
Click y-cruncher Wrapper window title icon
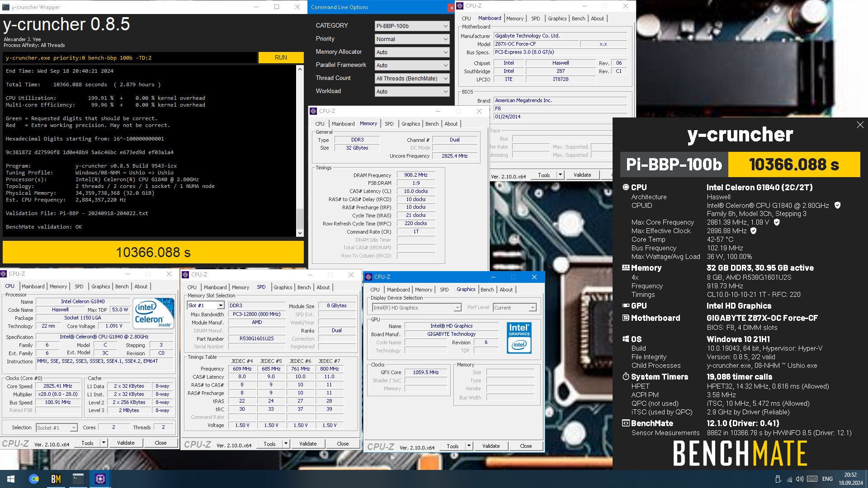point(6,7)
